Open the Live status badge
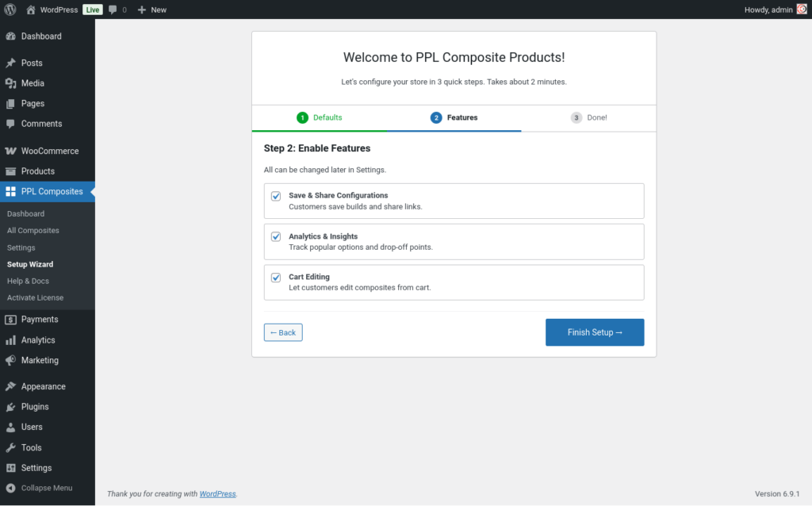The height and width of the screenshot is (506, 812). (x=93, y=10)
